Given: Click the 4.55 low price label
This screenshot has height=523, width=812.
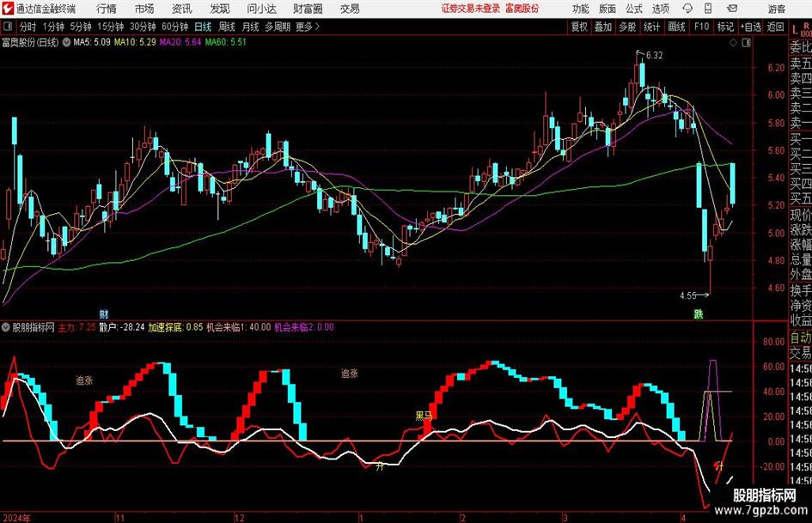Looking at the screenshot, I should (688, 295).
